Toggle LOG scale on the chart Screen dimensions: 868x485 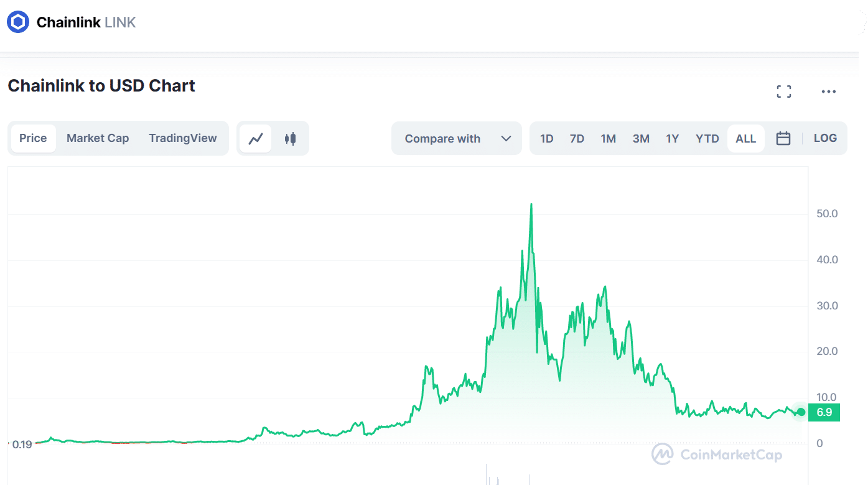pos(825,138)
